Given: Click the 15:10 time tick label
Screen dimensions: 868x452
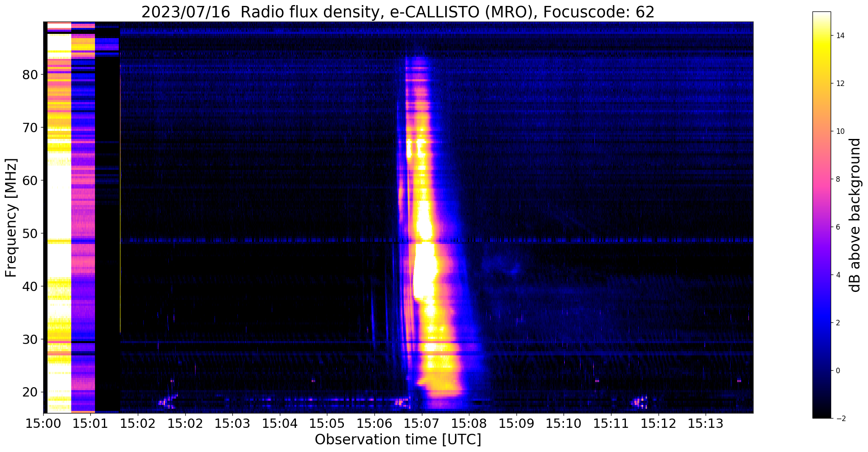Looking at the screenshot, I should point(564,424).
